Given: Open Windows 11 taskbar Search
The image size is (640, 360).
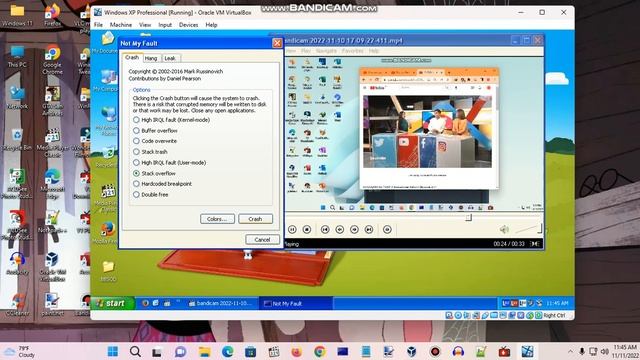Looking at the screenshot, I should 136,351.
